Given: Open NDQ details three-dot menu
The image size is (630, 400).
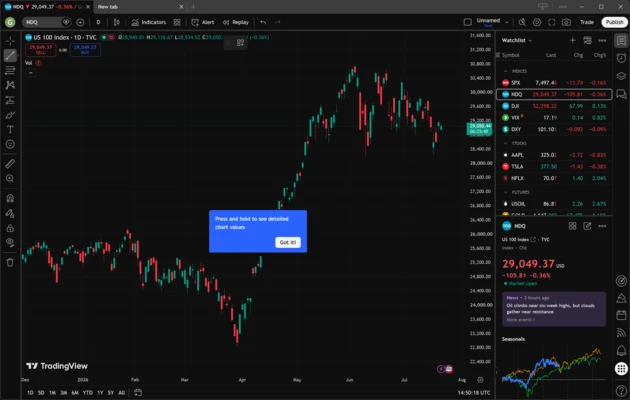Looking at the screenshot, I should tap(602, 226).
